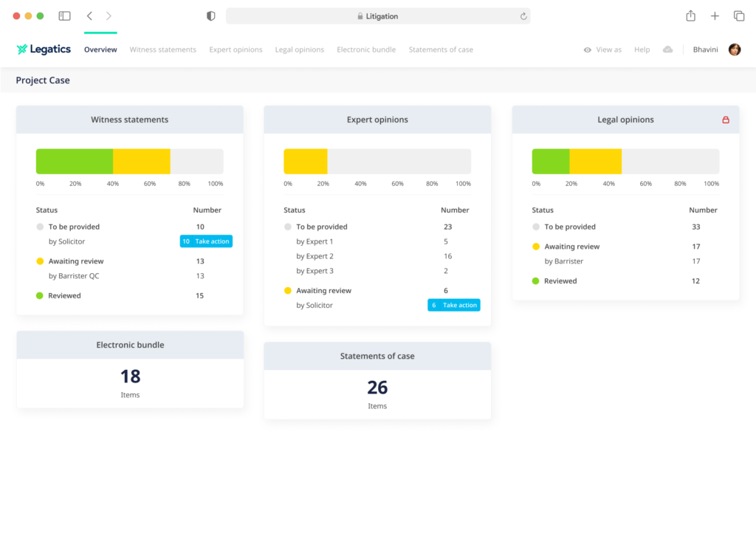Click the View as eye icon
The height and width of the screenshot is (550, 756).
coord(587,49)
